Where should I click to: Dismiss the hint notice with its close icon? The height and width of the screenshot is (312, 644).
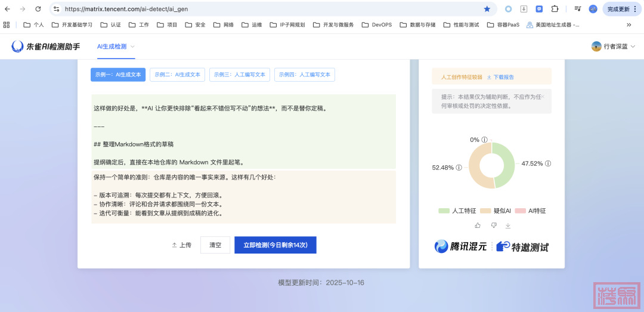[x=542, y=96]
